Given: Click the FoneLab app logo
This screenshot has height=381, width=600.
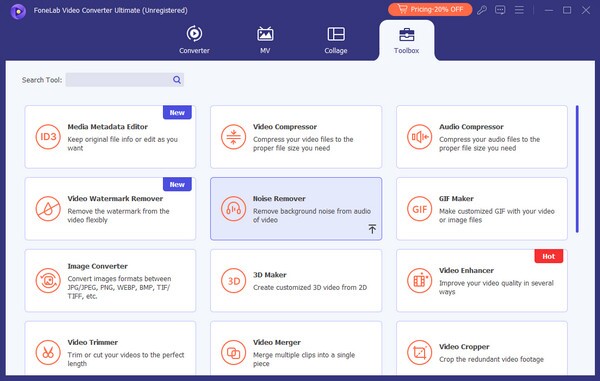Looking at the screenshot, I should [x=18, y=11].
